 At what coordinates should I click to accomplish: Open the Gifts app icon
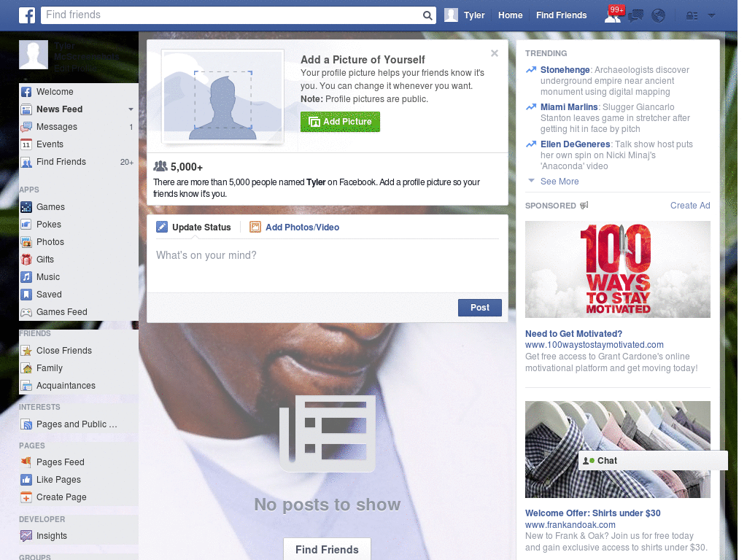[x=26, y=260]
